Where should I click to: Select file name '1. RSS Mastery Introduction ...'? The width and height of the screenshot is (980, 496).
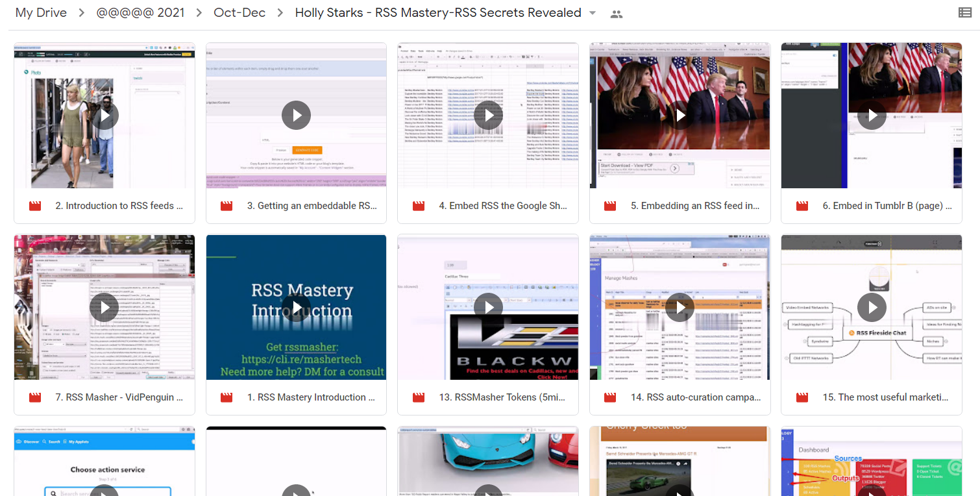click(x=312, y=397)
